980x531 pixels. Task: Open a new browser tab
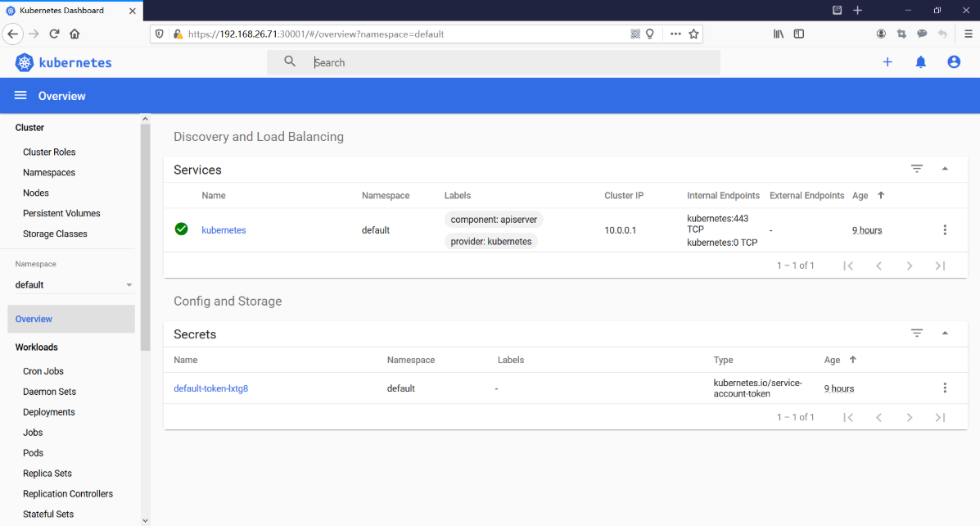857,10
